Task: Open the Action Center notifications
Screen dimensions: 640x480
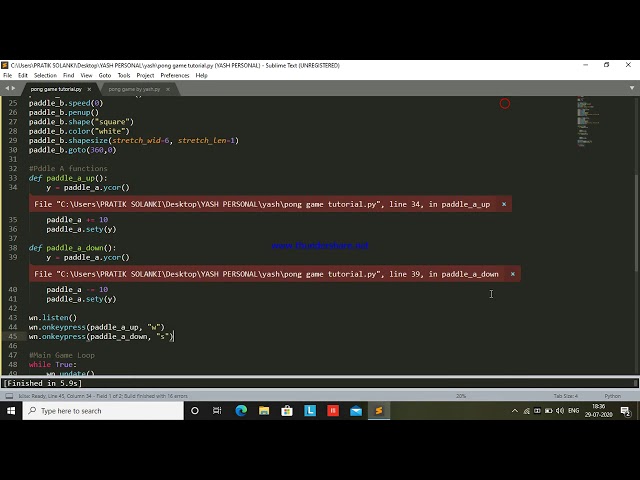Action: pyautogui.click(x=626, y=411)
